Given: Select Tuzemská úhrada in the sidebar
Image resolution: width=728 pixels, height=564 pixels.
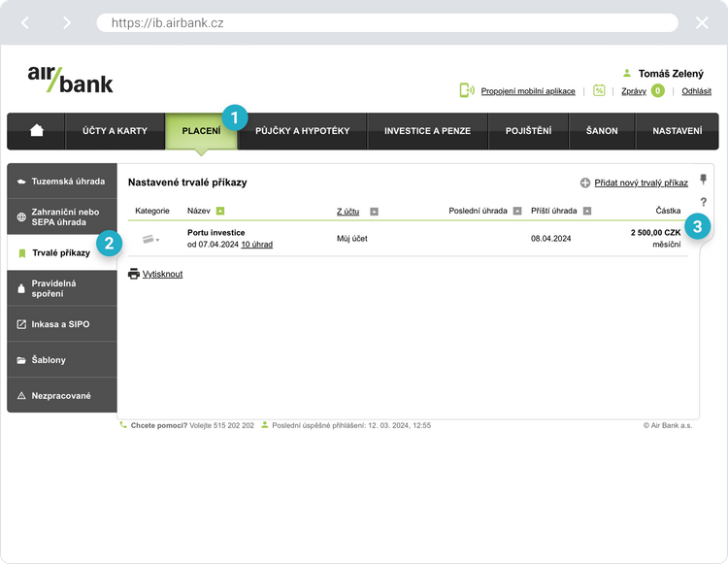Looking at the screenshot, I should click(67, 182).
